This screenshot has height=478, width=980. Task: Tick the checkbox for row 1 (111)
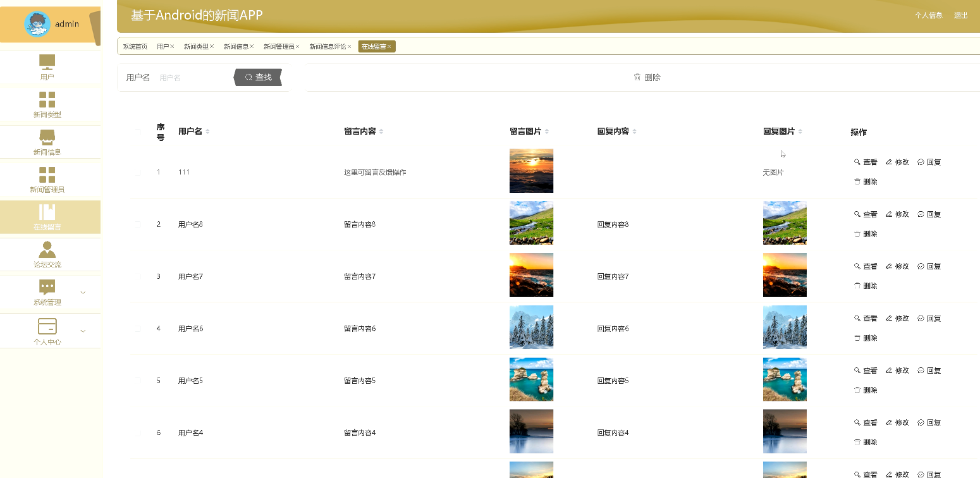click(x=138, y=172)
